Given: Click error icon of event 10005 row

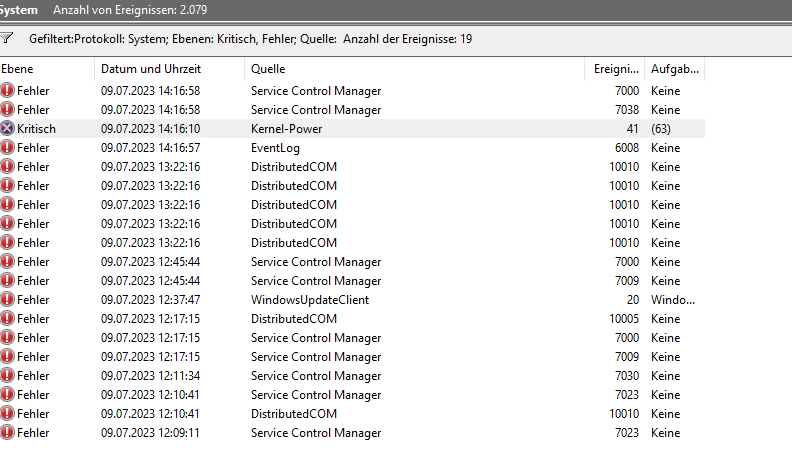Looking at the screenshot, I should pos(8,319).
